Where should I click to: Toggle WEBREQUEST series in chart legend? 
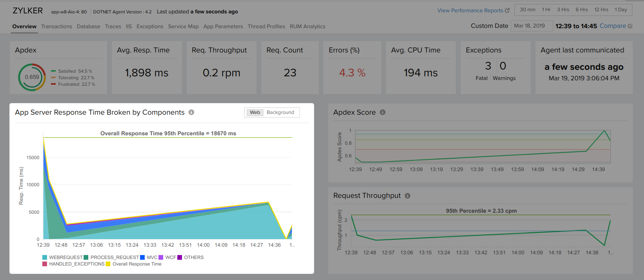click(62, 258)
